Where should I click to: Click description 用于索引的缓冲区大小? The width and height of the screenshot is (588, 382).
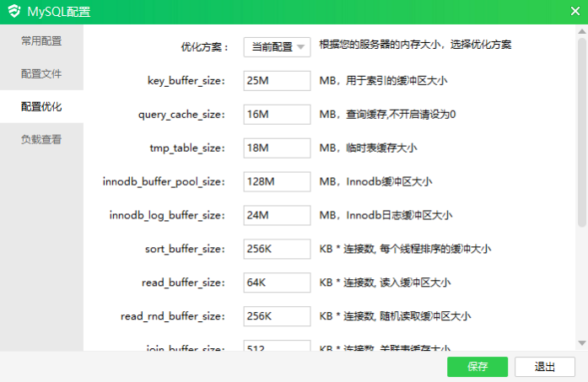(x=396, y=81)
